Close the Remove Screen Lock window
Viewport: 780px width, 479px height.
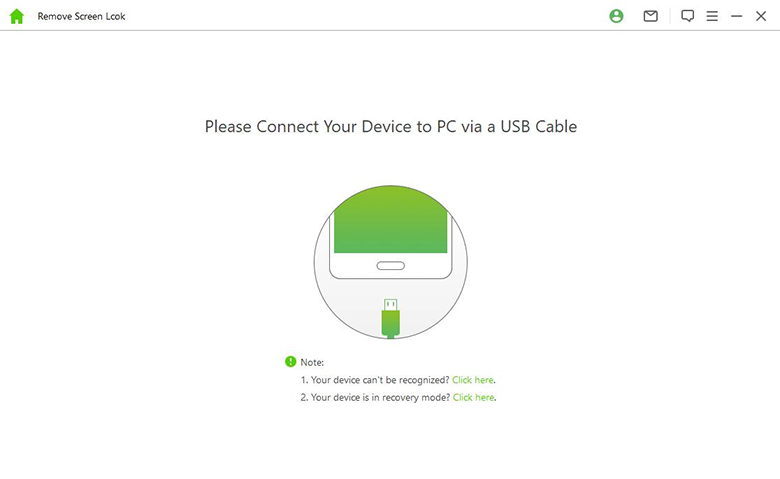[x=761, y=16]
